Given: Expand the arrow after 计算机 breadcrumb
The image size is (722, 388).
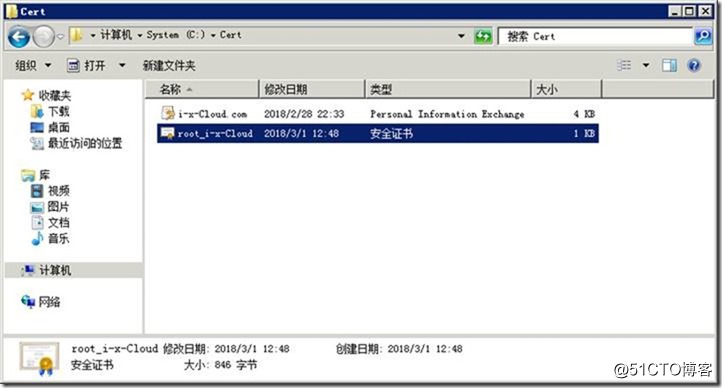Looking at the screenshot, I should point(139,35).
